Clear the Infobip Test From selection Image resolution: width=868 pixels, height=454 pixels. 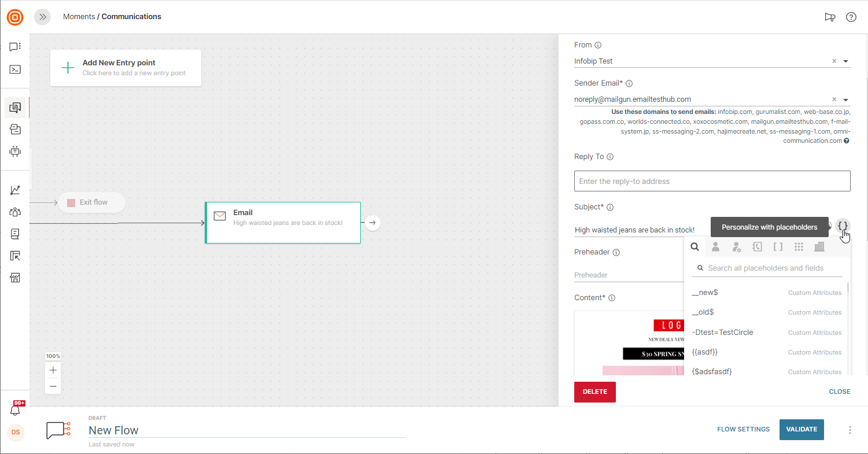click(x=834, y=61)
